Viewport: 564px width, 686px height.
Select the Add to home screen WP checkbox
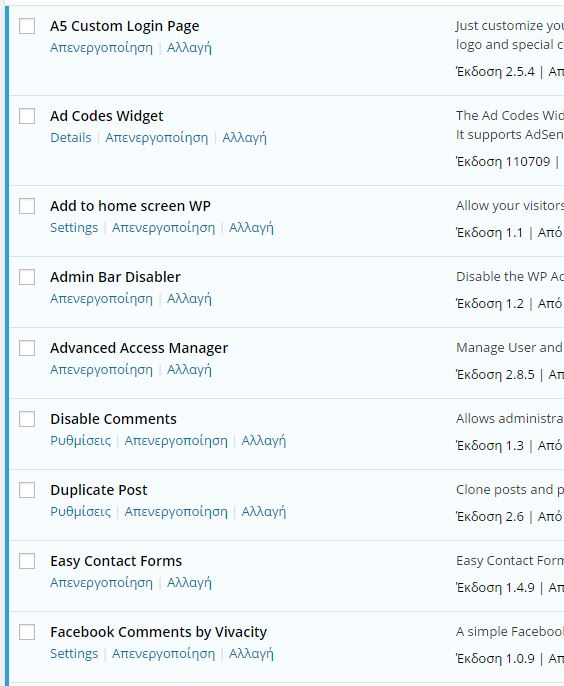(x=27, y=206)
